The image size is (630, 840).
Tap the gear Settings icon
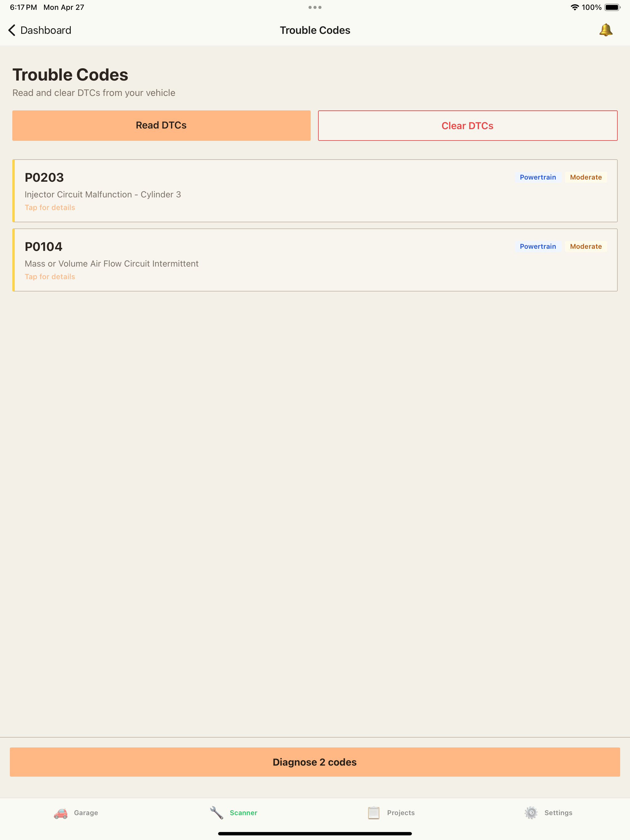[531, 813]
